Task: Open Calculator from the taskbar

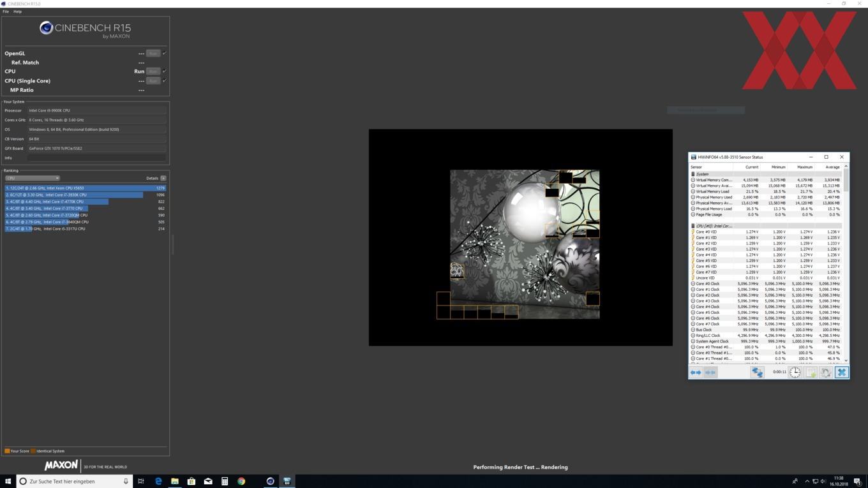Action: click(225, 481)
